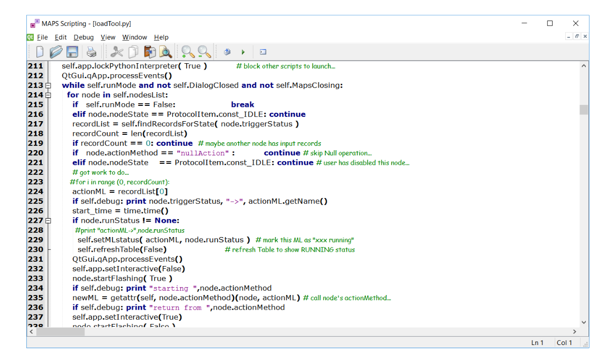Zoom out with the minus magnifier

[204, 52]
